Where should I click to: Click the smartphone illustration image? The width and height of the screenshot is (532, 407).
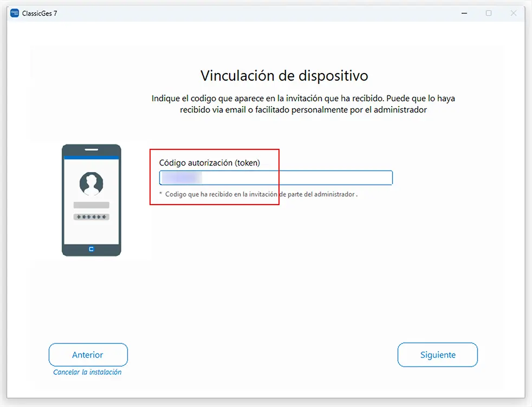point(91,200)
